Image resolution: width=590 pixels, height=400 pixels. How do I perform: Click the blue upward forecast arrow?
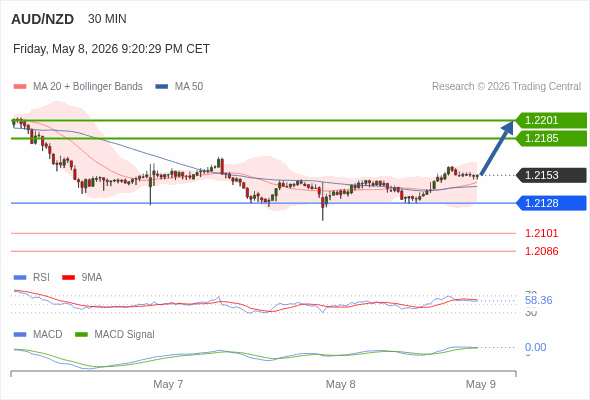(x=497, y=148)
